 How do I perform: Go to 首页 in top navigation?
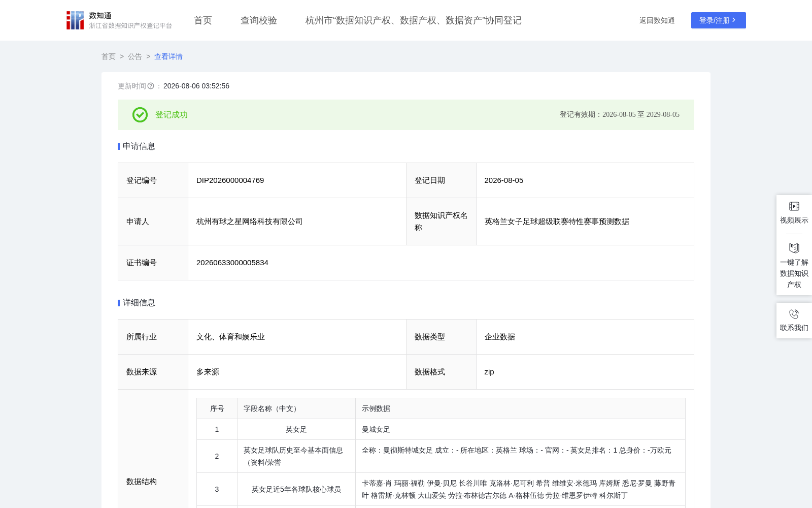click(x=203, y=20)
